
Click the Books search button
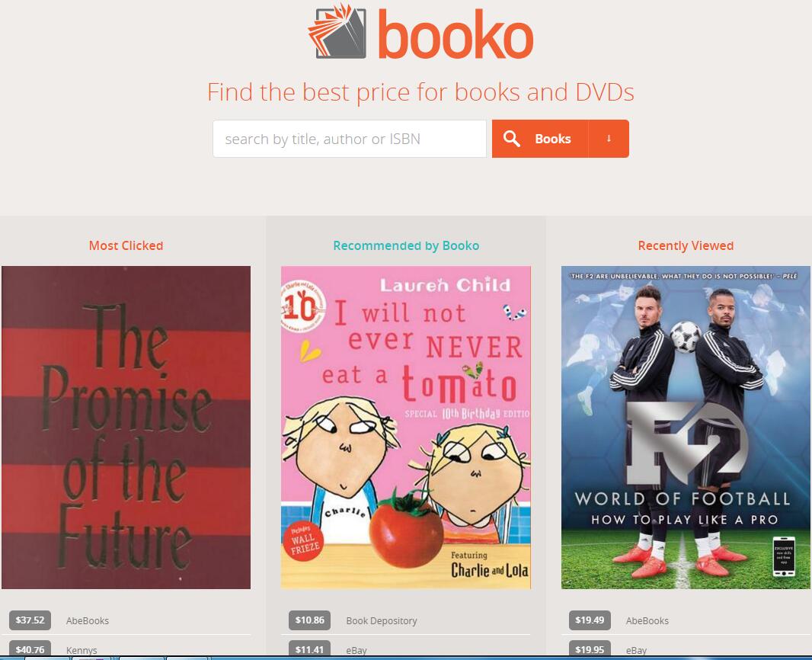point(540,139)
